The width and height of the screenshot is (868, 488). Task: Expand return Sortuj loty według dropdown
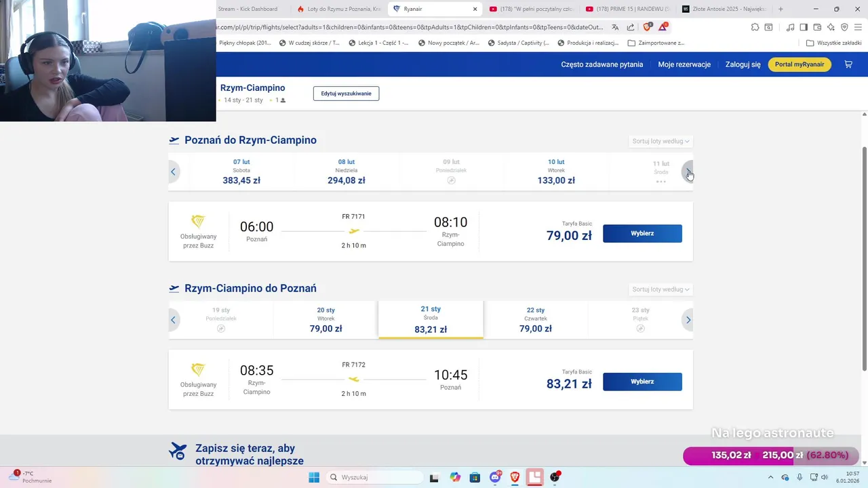661,289
